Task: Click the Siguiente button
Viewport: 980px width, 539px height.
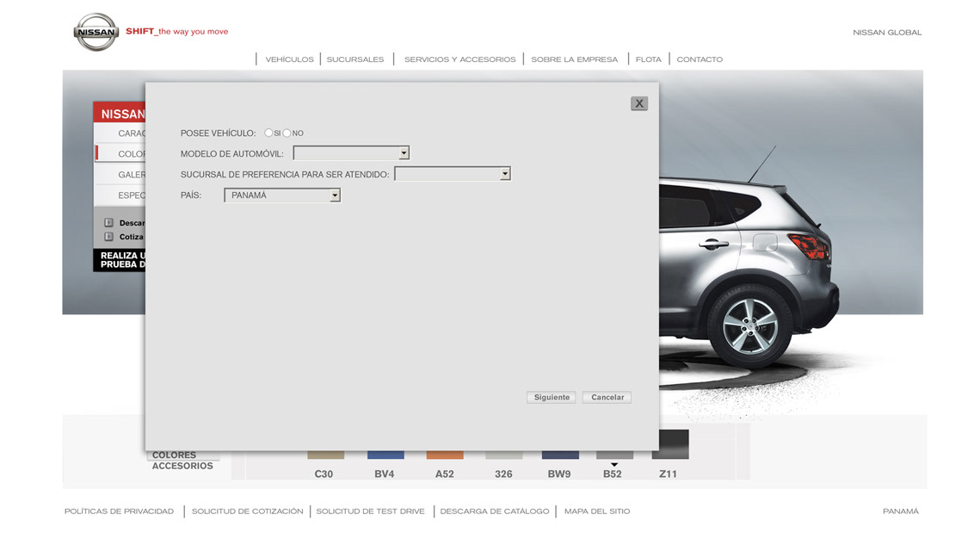Action: point(552,397)
